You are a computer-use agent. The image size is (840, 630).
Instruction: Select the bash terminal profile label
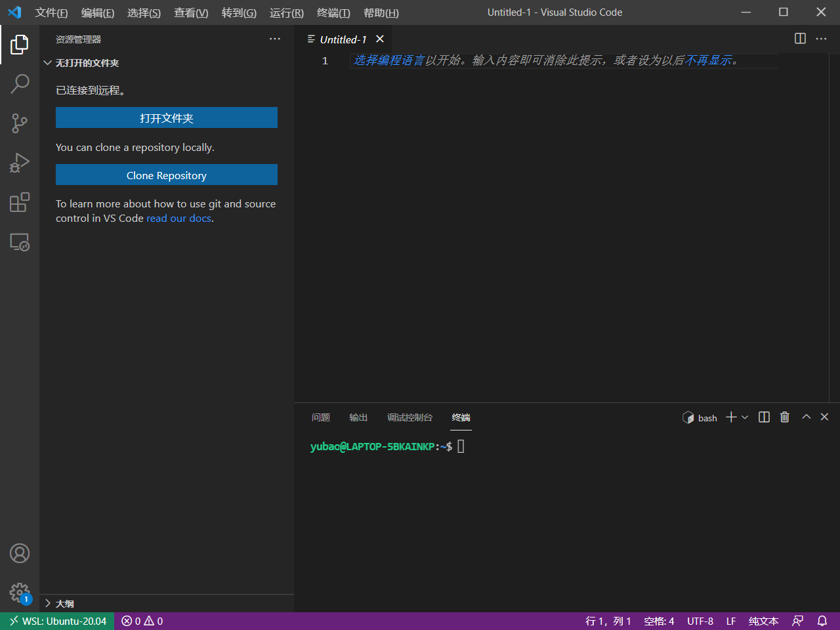point(700,418)
